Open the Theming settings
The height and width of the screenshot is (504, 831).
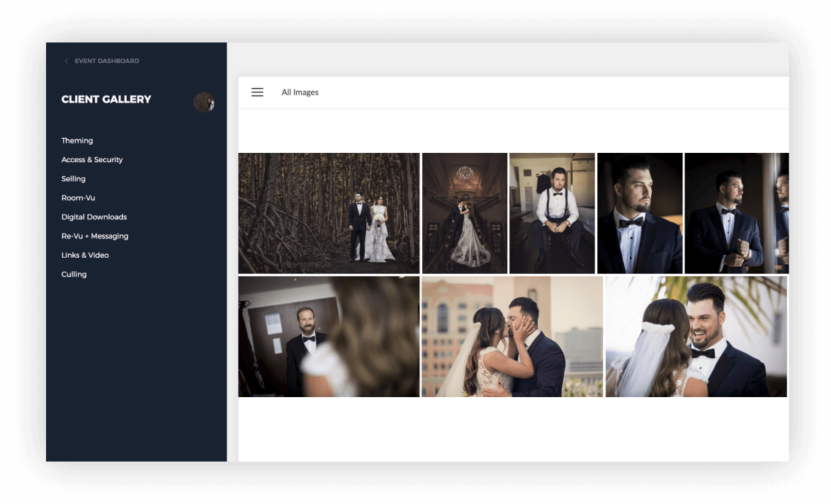(77, 141)
